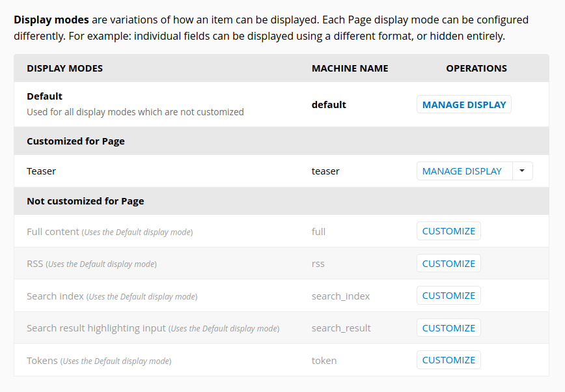This screenshot has height=392, width=565.
Task: Customize the Tokens display mode
Action: click(x=448, y=359)
